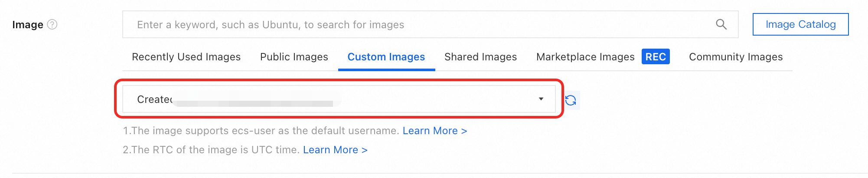Open the Shared Images tab
The image size is (868, 178).
pos(480,57)
